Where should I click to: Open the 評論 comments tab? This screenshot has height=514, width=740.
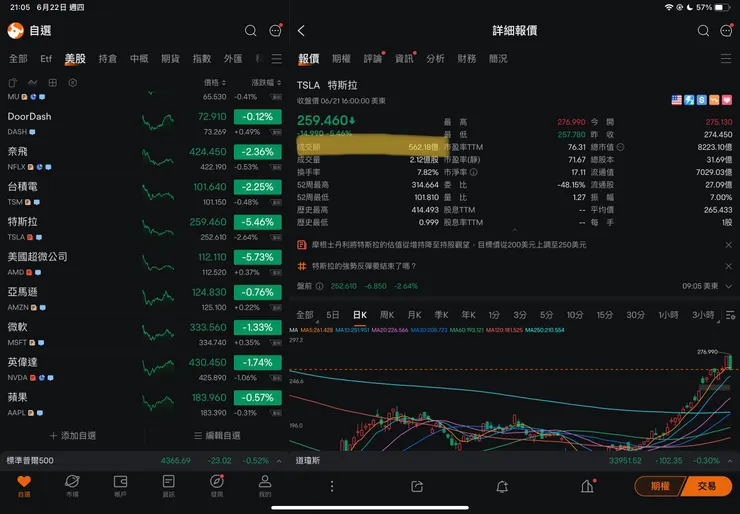click(x=373, y=59)
